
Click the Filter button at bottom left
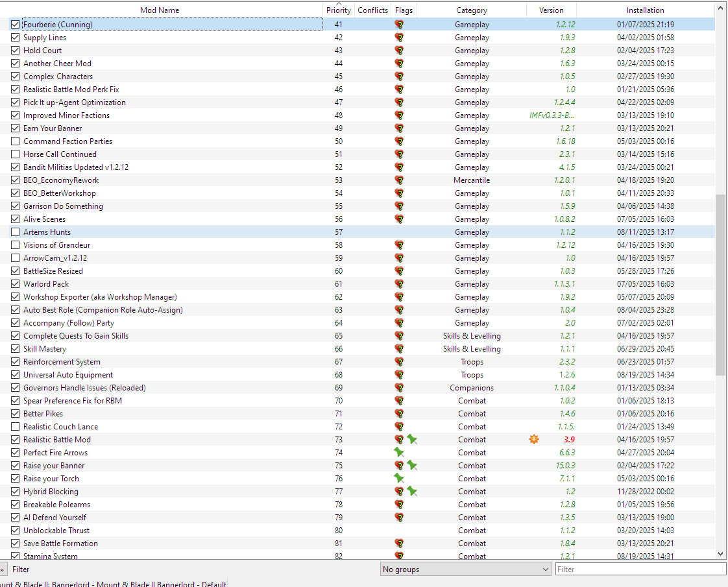21,569
